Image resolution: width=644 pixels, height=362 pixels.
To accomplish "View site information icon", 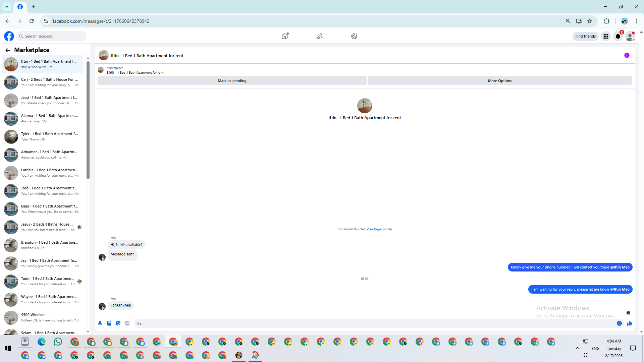I will (46, 21).
